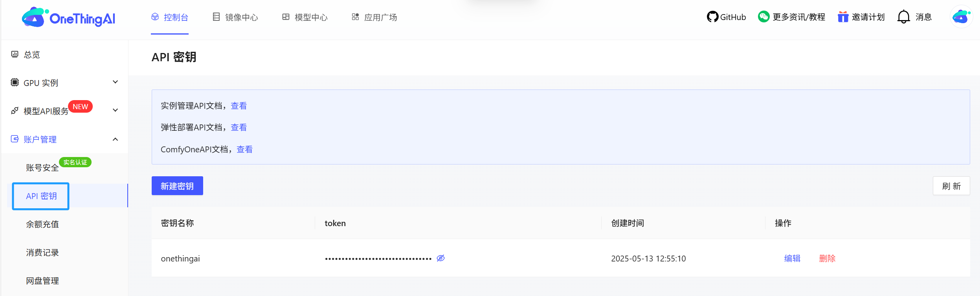The width and height of the screenshot is (980, 296).
Task: Open 实例管理API文档 查看 link
Action: point(239,106)
